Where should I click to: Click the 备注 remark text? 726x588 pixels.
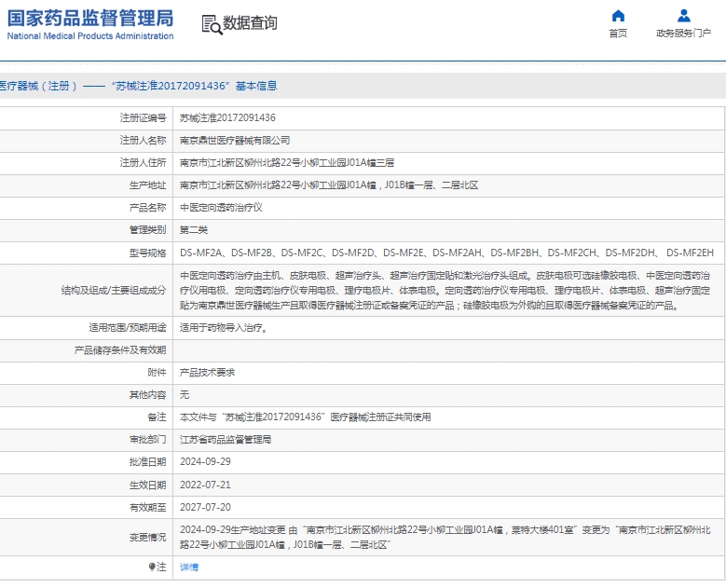[305, 417]
